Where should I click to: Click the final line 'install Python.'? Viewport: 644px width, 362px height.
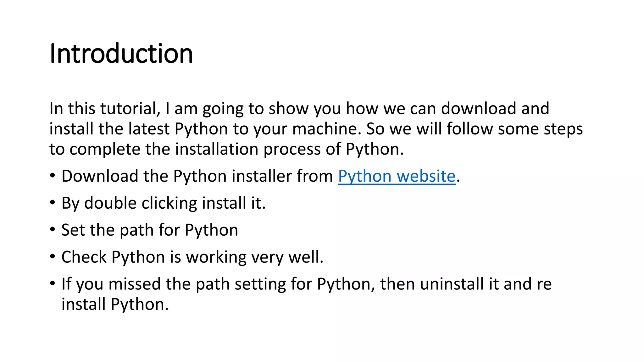coord(115,304)
